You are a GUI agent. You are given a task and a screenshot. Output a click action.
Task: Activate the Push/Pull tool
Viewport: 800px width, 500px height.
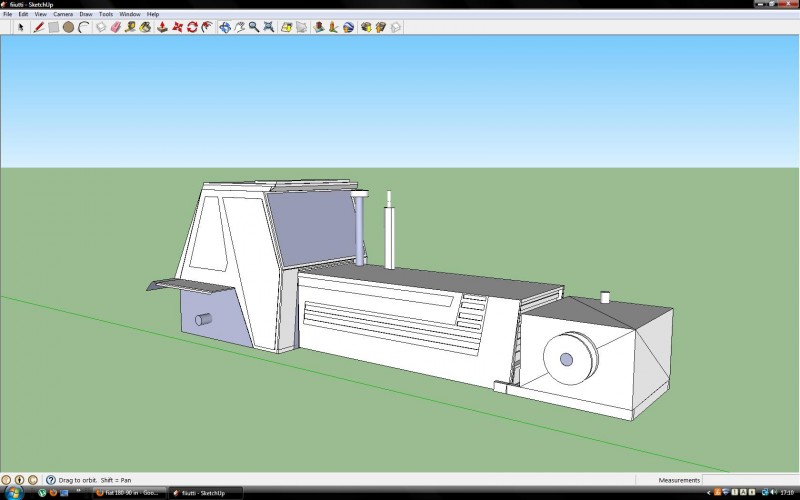pos(162,27)
